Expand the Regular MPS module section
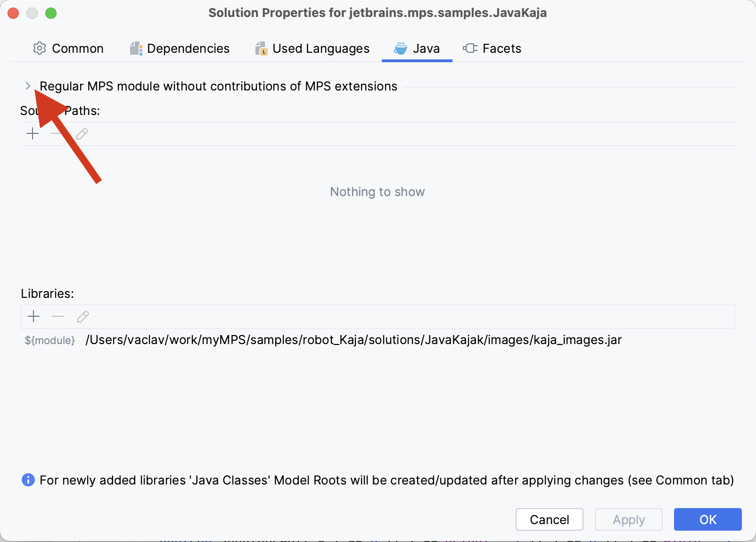Image resolution: width=756 pixels, height=542 pixels. 28,86
